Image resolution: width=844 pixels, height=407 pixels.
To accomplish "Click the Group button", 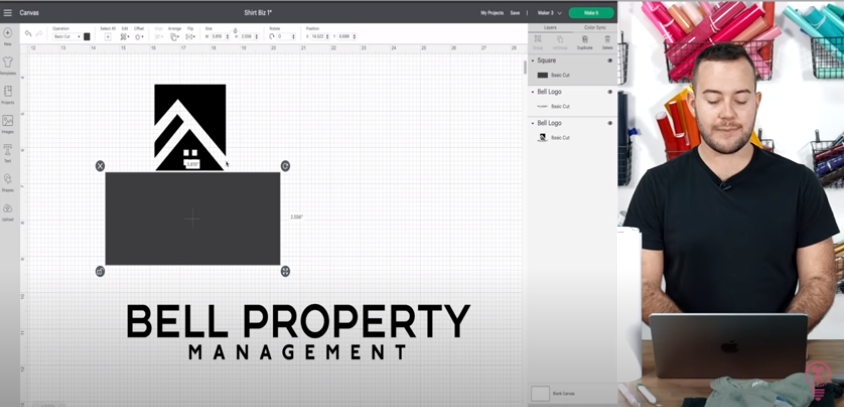I will (537, 41).
